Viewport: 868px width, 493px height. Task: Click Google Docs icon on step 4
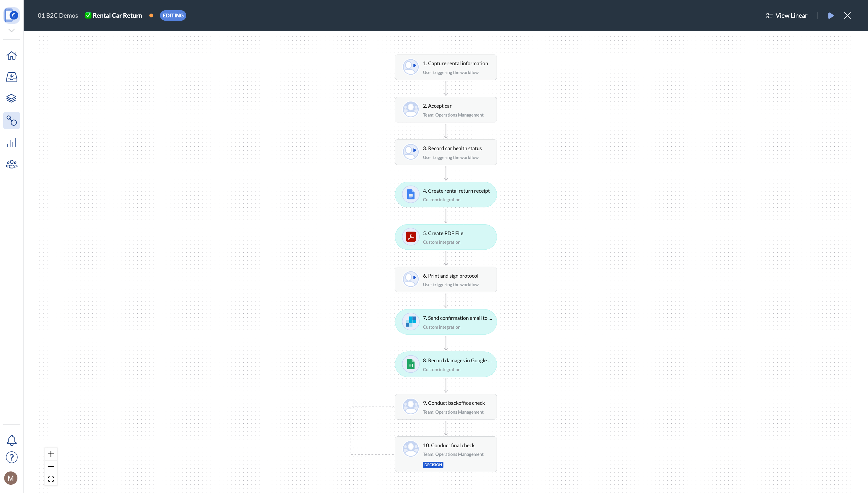411,194
